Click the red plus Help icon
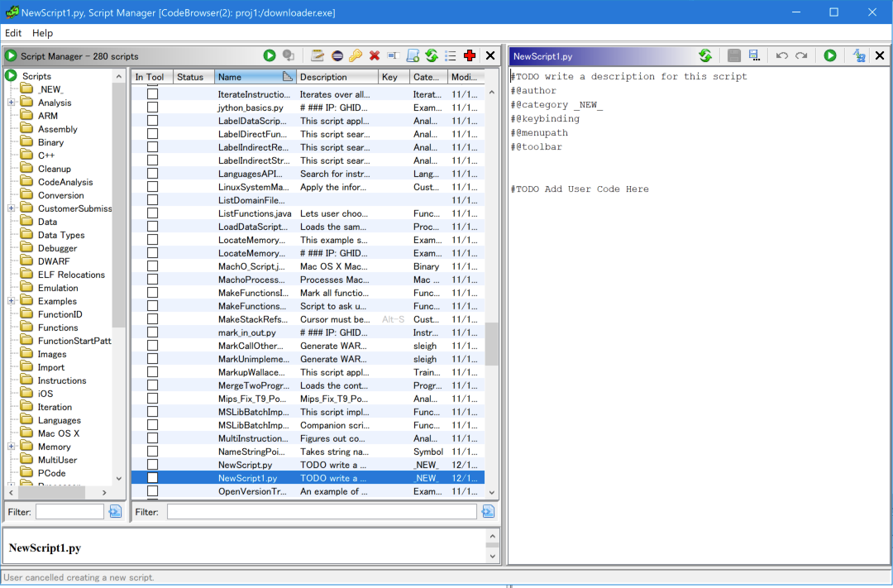893x588 pixels. [x=470, y=55]
